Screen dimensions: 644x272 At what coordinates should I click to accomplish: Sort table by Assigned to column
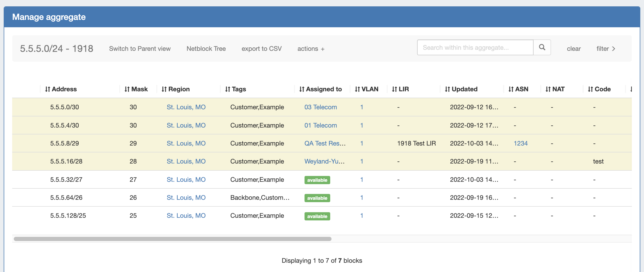(320, 89)
